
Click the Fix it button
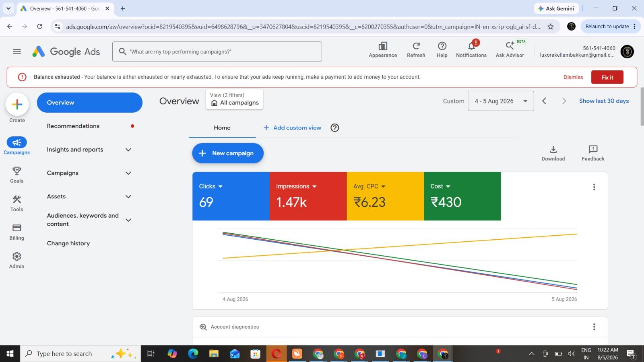point(607,77)
